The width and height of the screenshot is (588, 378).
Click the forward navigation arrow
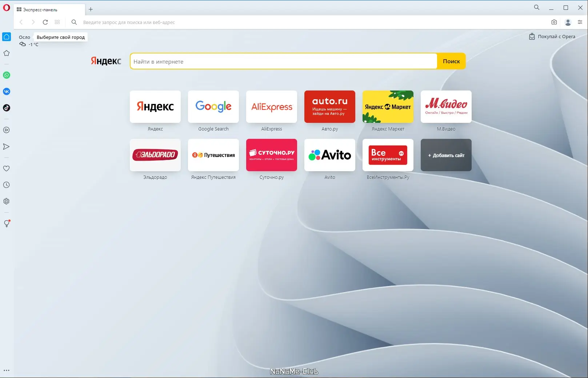click(33, 22)
